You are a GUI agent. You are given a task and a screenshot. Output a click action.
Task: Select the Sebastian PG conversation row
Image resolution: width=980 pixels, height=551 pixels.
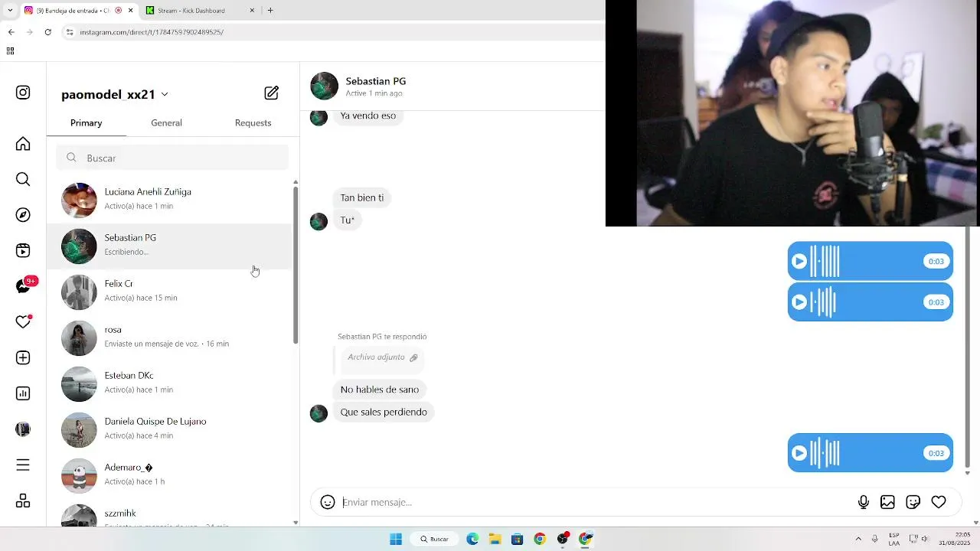pyautogui.click(x=168, y=246)
